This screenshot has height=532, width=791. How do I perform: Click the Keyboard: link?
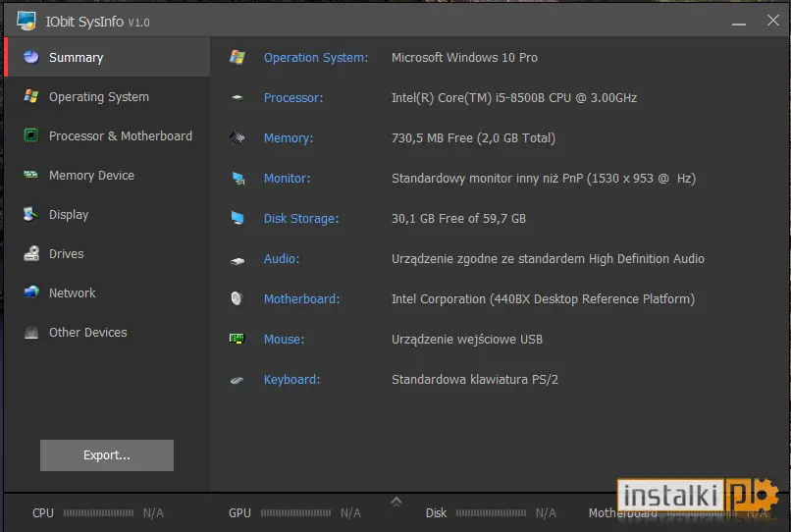click(292, 380)
